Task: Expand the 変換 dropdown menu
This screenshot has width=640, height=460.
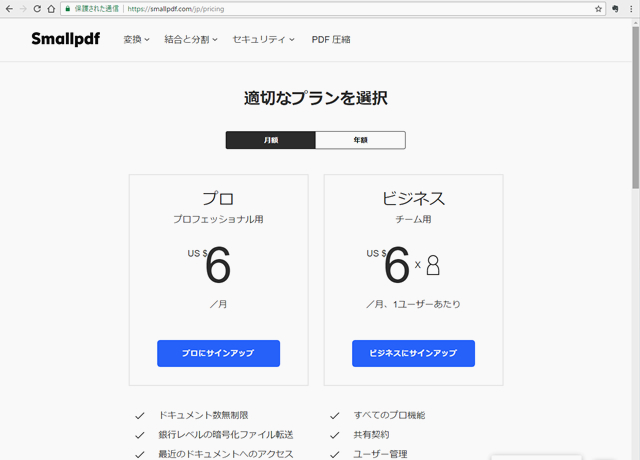Action: pos(136,40)
